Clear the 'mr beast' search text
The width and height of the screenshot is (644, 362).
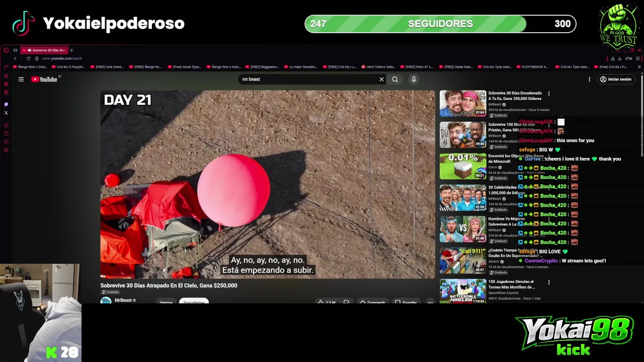pos(381,79)
